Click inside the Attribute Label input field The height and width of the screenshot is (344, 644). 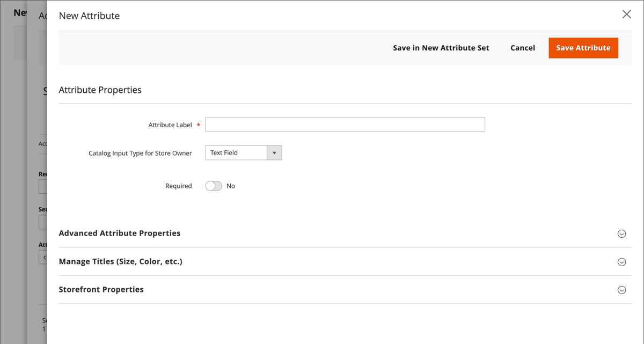345,124
